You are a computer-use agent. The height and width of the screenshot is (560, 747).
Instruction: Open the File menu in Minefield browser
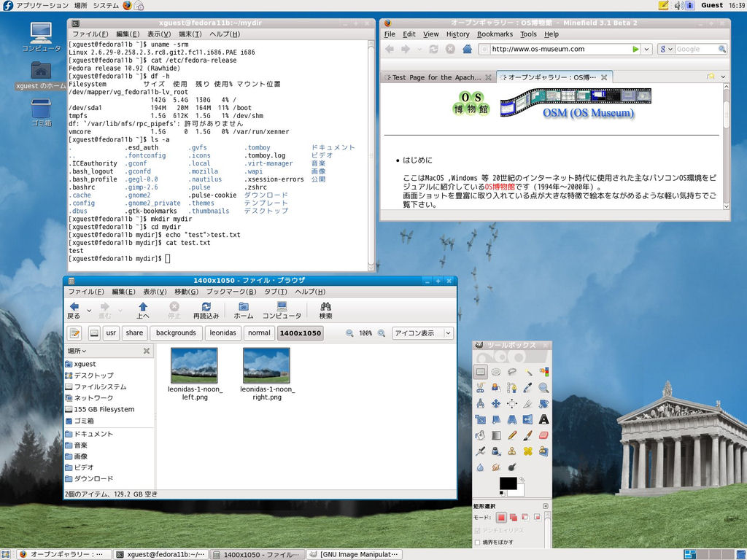(x=390, y=34)
